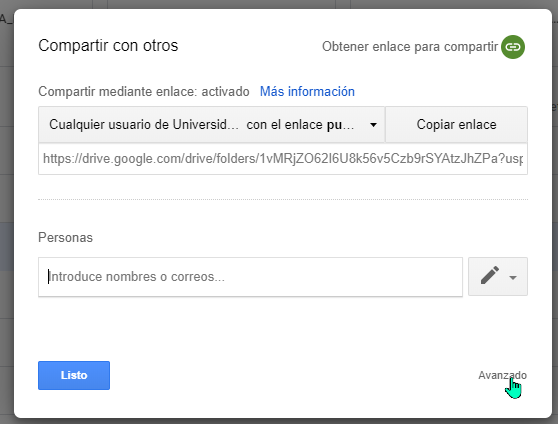Click the 'Copiar enlace' button

click(x=456, y=125)
